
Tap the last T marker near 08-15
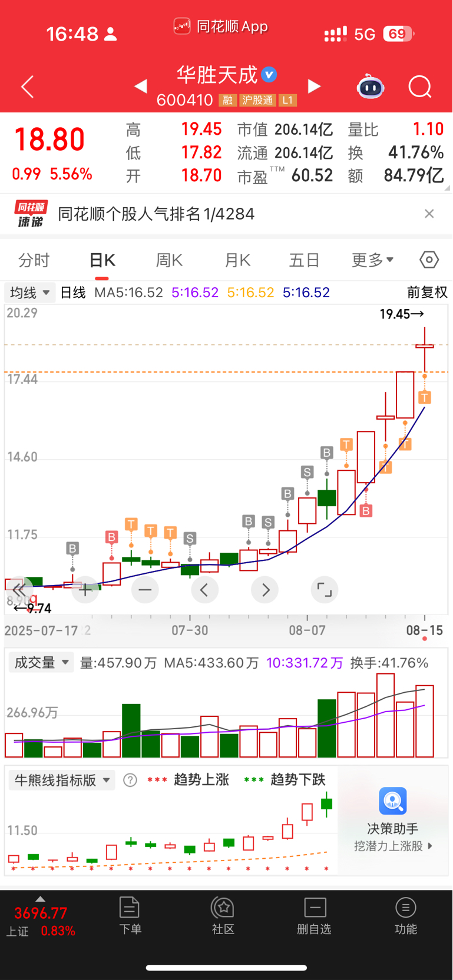425,397
